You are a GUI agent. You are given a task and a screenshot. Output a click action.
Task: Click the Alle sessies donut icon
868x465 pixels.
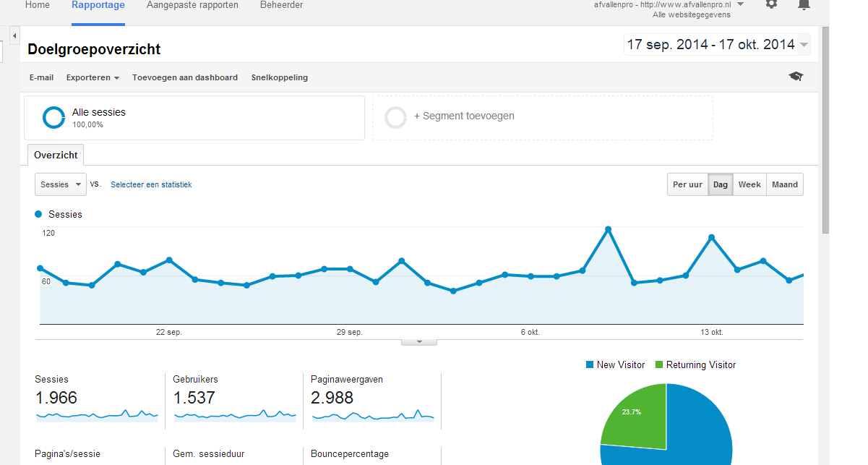[54, 117]
